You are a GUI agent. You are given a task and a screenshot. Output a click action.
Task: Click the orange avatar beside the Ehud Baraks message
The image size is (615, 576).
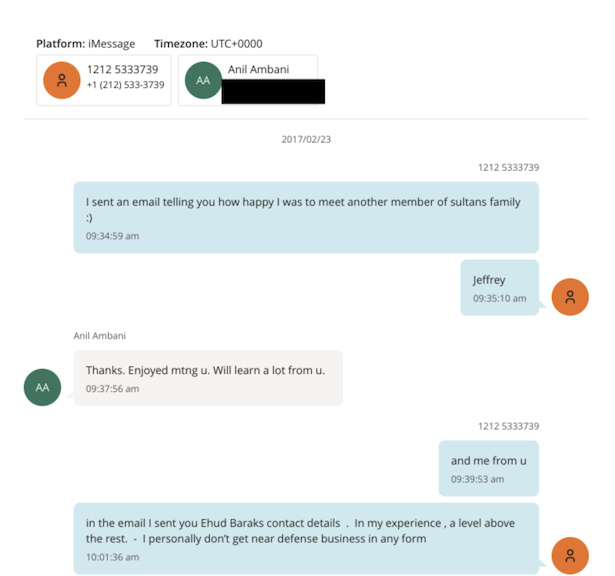[570, 555]
